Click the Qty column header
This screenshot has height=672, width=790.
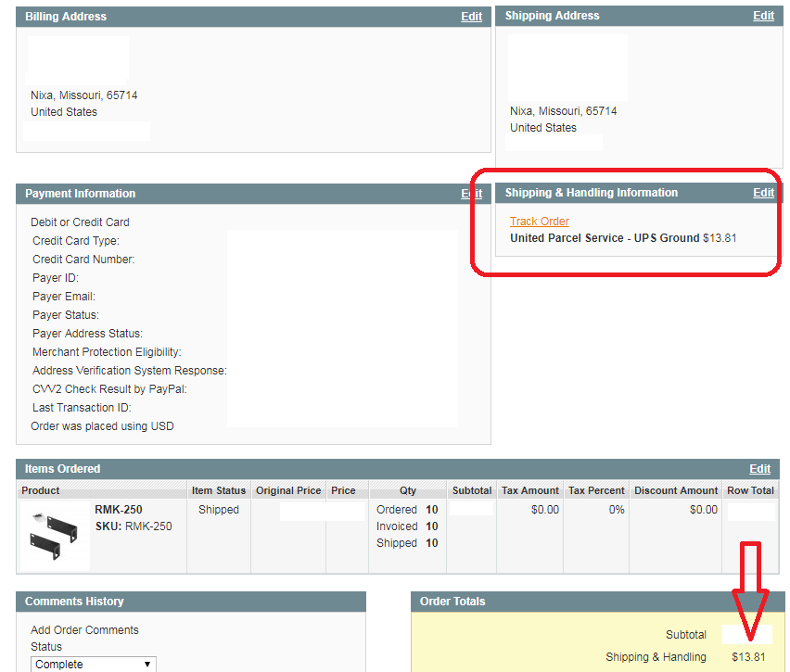coord(408,490)
